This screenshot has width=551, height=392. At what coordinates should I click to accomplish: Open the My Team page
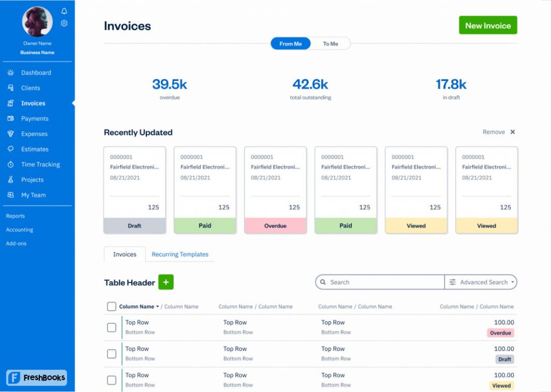point(33,195)
